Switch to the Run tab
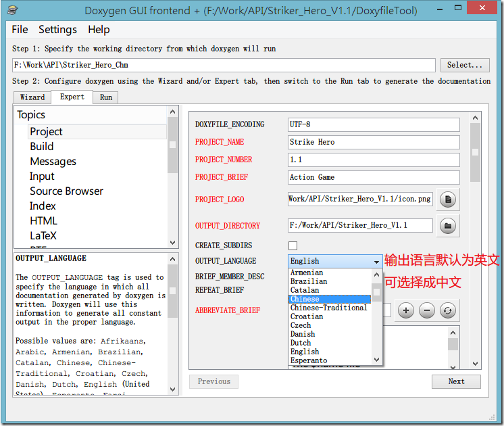 (x=106, y=97)
